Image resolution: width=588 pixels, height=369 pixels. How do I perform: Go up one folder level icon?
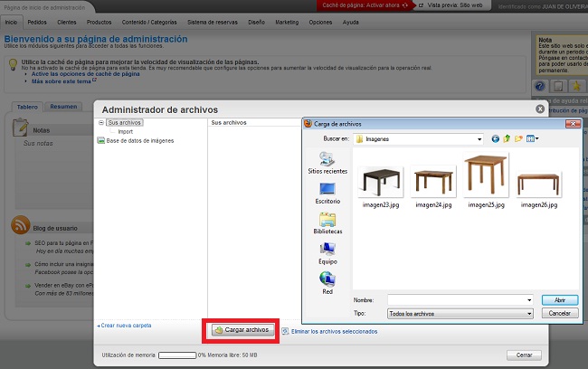pos(507,138)
